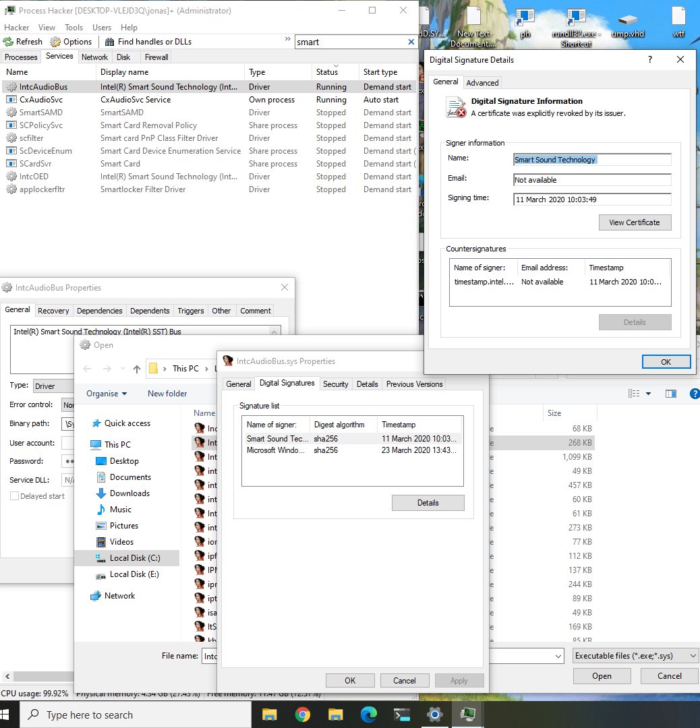Viewport: 700px width, 728px height.
Task: Open view options dropdown arrow in Open dialog
Action: click(649, 394)
